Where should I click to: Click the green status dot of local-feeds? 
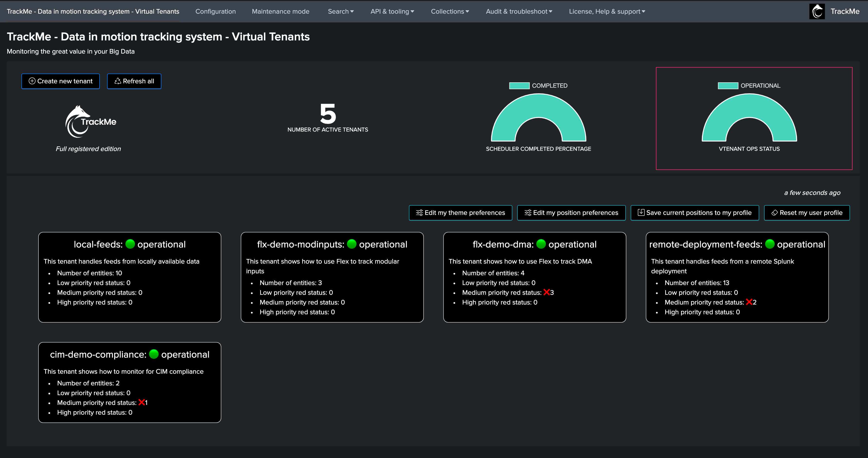click(x=130, y=244)
